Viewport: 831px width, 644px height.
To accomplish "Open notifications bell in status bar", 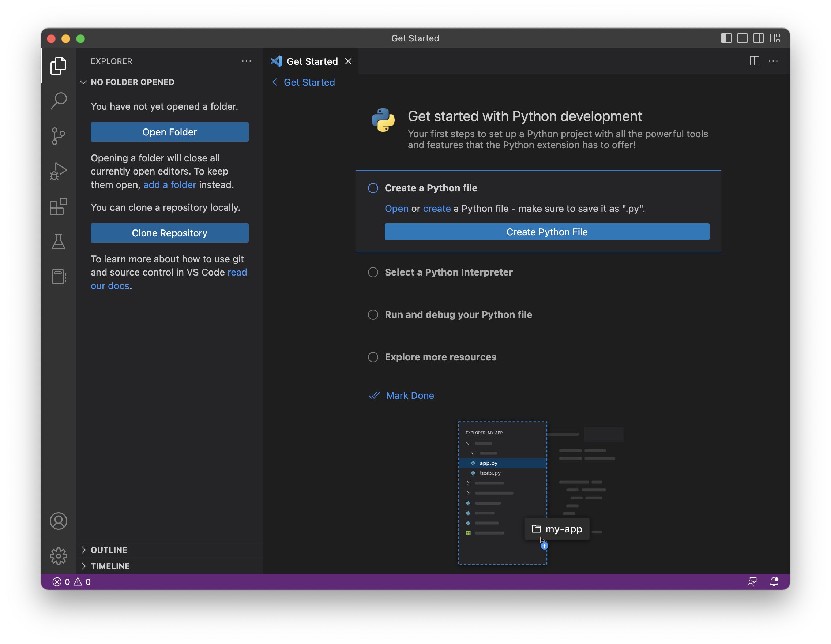I will 774,581.
